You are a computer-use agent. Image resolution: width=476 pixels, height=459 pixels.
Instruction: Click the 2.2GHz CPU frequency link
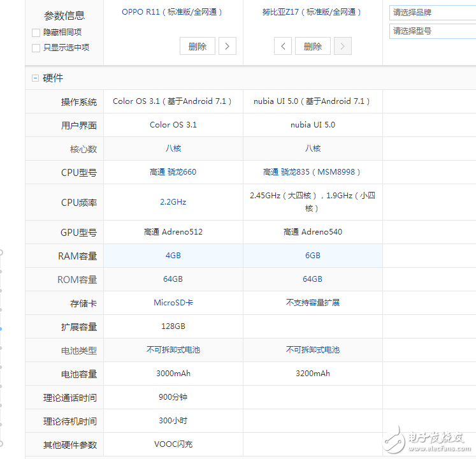pos(173,202)
